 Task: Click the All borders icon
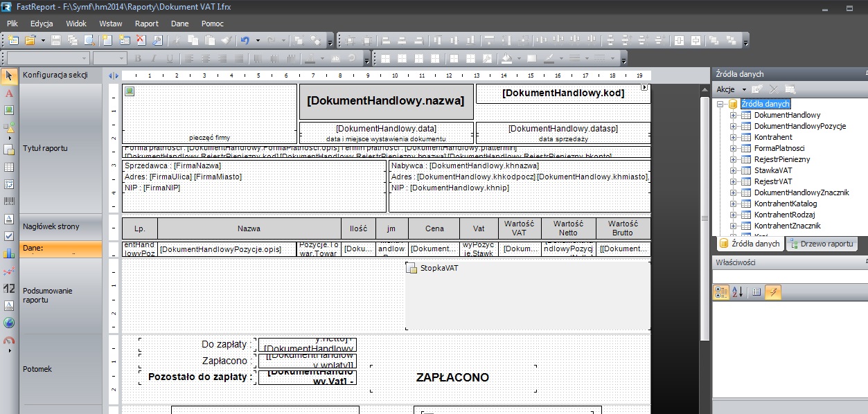pyautogui.click(x=454, y=58)
